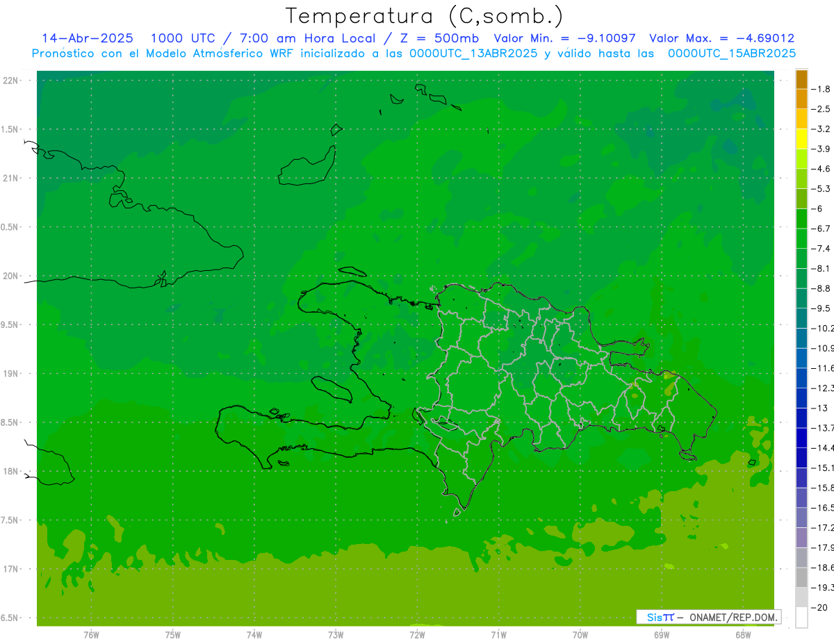Click the "-2.5" legend value

tap(821, 109)
